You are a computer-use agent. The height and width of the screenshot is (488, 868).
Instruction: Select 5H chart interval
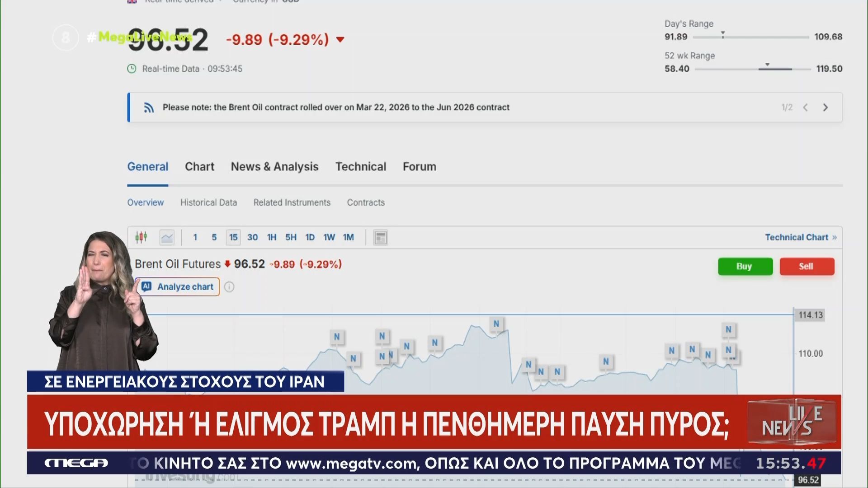291,237
